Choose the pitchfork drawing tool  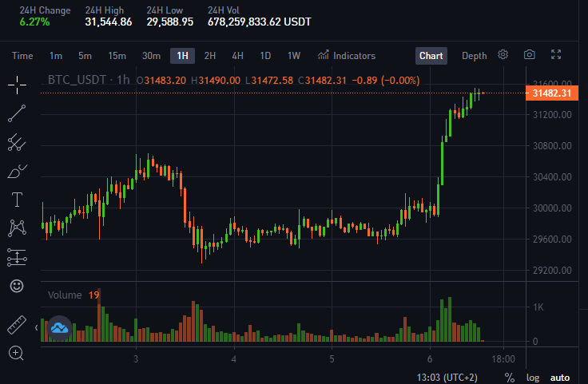(x=17, y=142)
